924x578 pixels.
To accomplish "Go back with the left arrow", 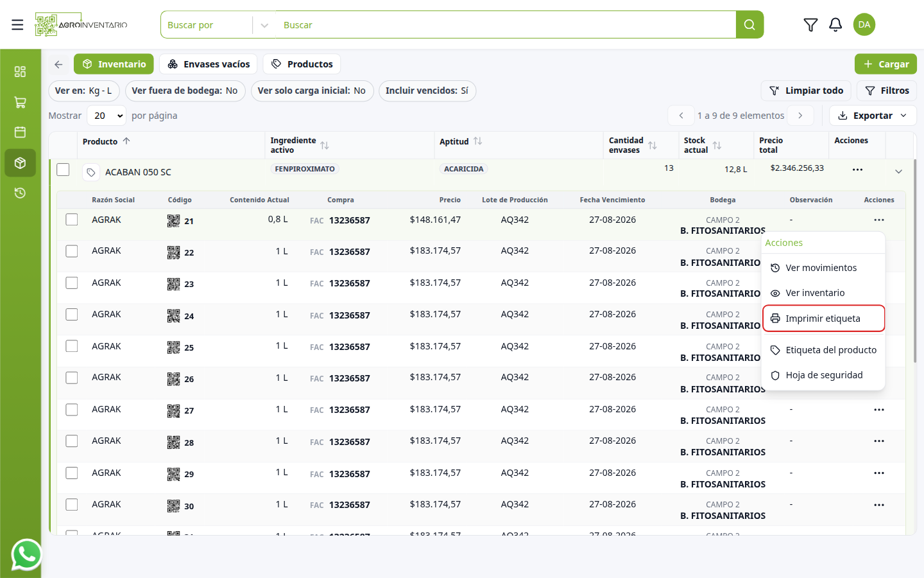I will point(58,64).
